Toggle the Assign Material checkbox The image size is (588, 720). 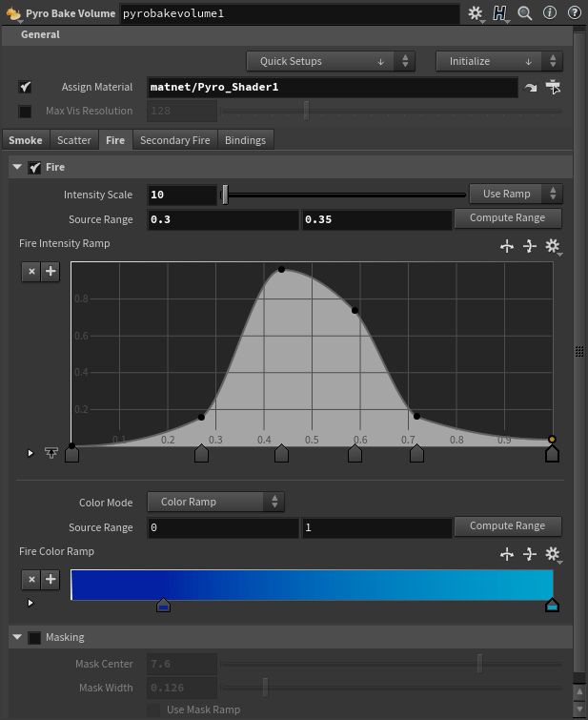tap(25, 87)
